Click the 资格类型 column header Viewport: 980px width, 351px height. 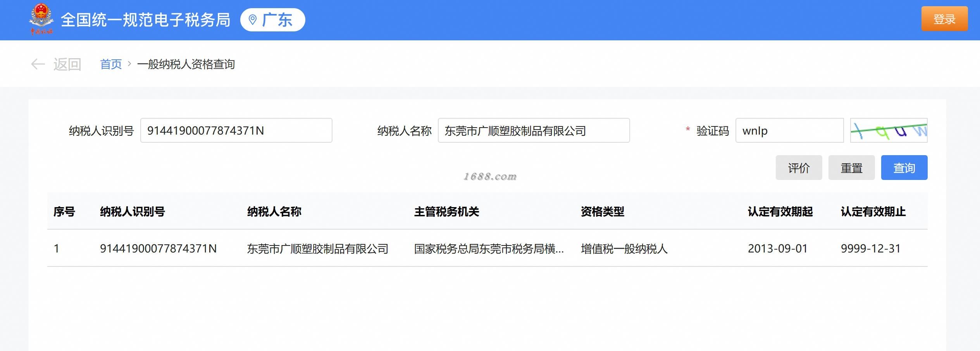pyautogui.click(x=603, y=211)
